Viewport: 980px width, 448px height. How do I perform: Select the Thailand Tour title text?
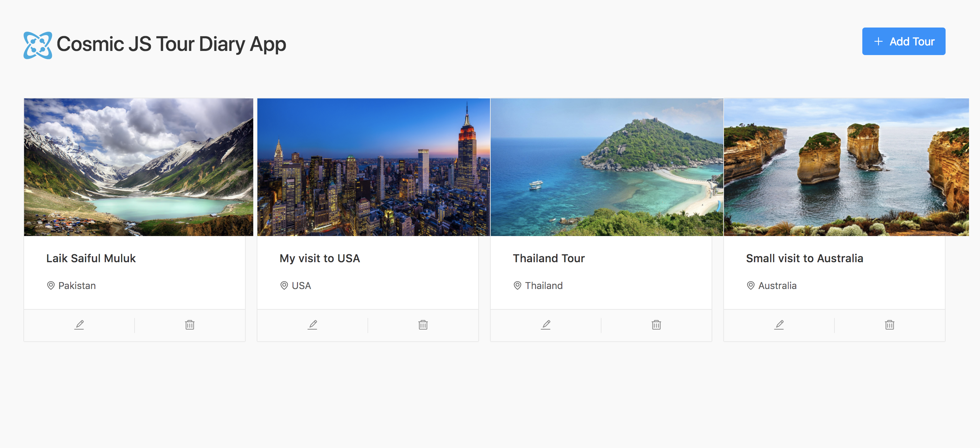click(x=548, y=258)
